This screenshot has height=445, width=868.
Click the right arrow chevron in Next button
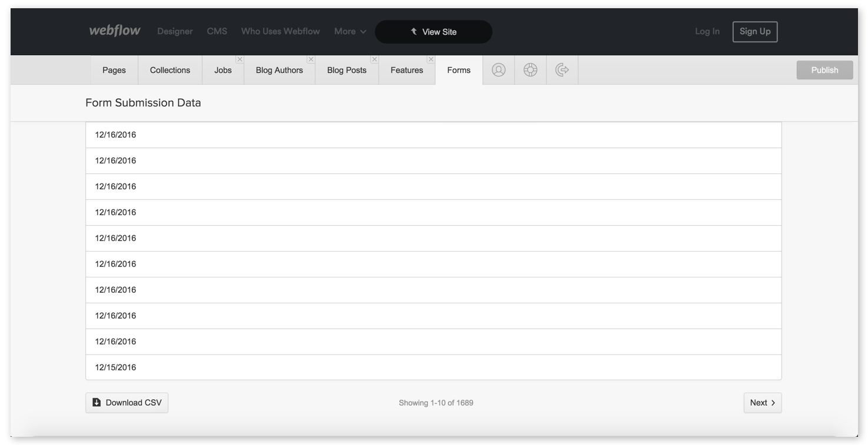(x=773, y=403)
